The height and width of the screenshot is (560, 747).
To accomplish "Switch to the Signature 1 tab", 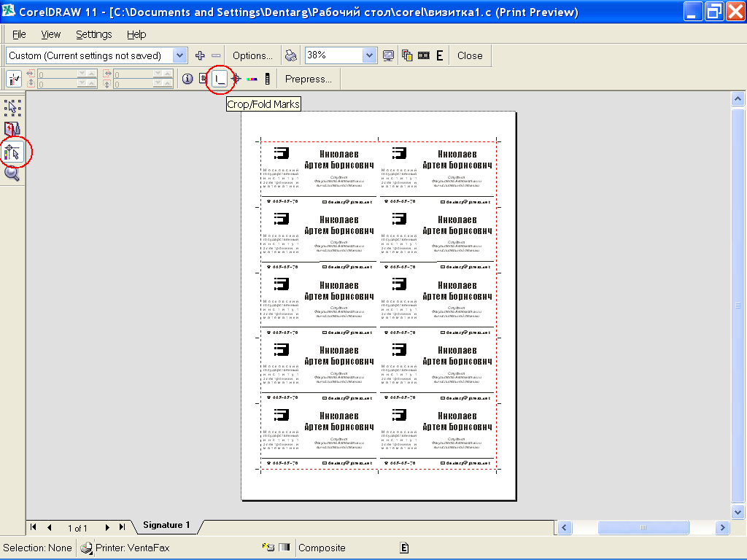I will coord(166,525).
